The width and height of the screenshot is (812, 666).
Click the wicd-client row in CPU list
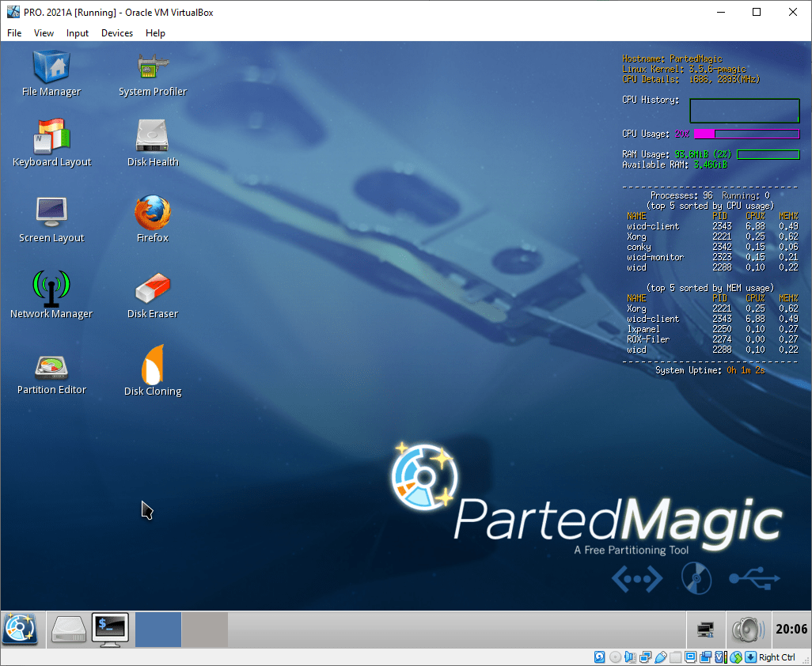[x=712, y=226]
